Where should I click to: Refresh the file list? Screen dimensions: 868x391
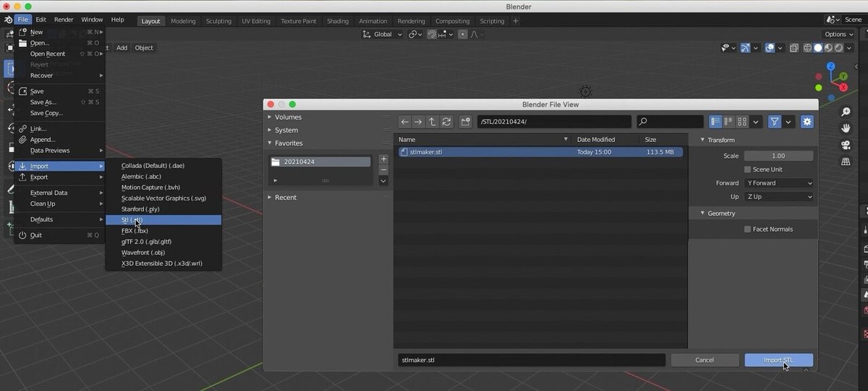[446, 122]
